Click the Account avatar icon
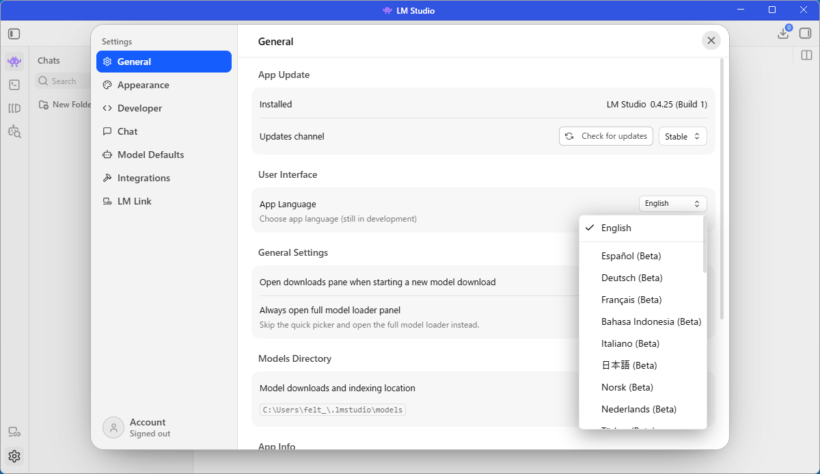 point(113,427)
